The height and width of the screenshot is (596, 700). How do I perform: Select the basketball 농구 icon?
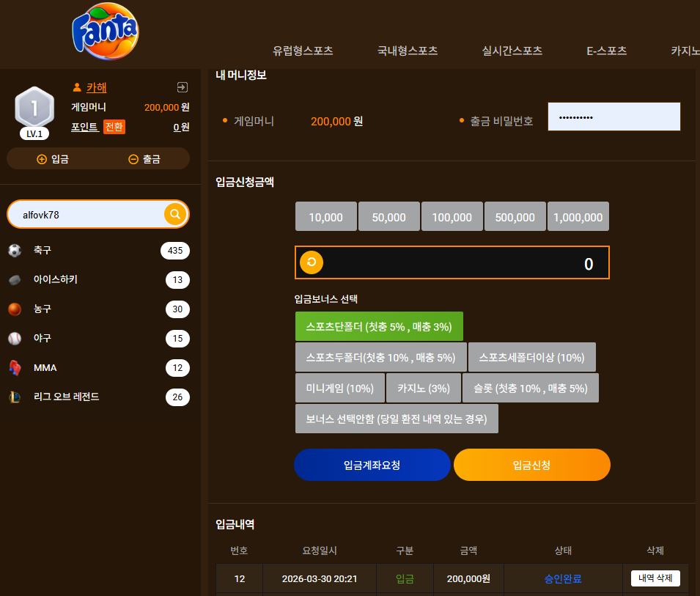tap(15, 309)
